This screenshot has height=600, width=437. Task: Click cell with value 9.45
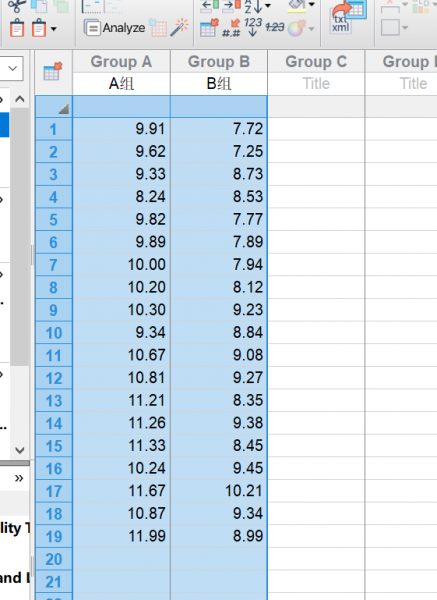tap(219, 468)
